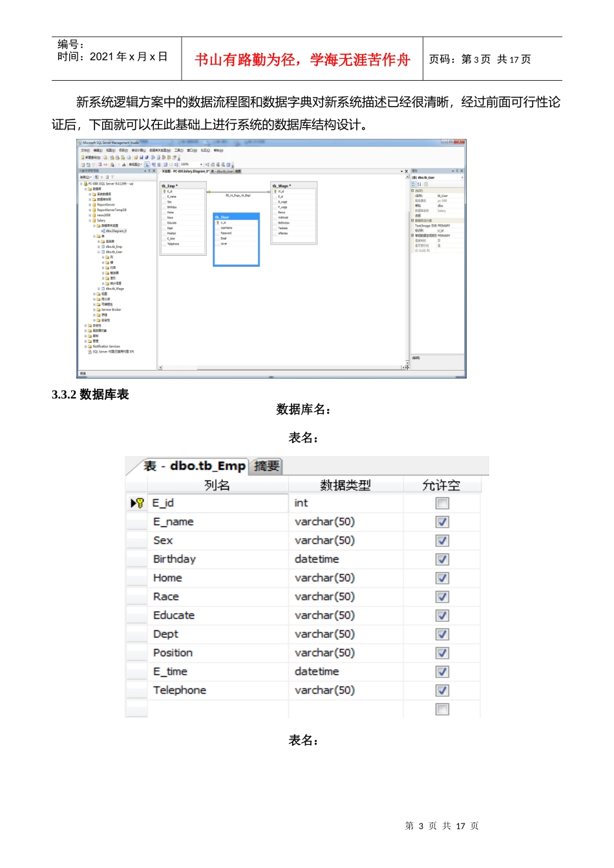Select the E_name column name cell
This screenshot has height=868, width=614.
point(218,522)
